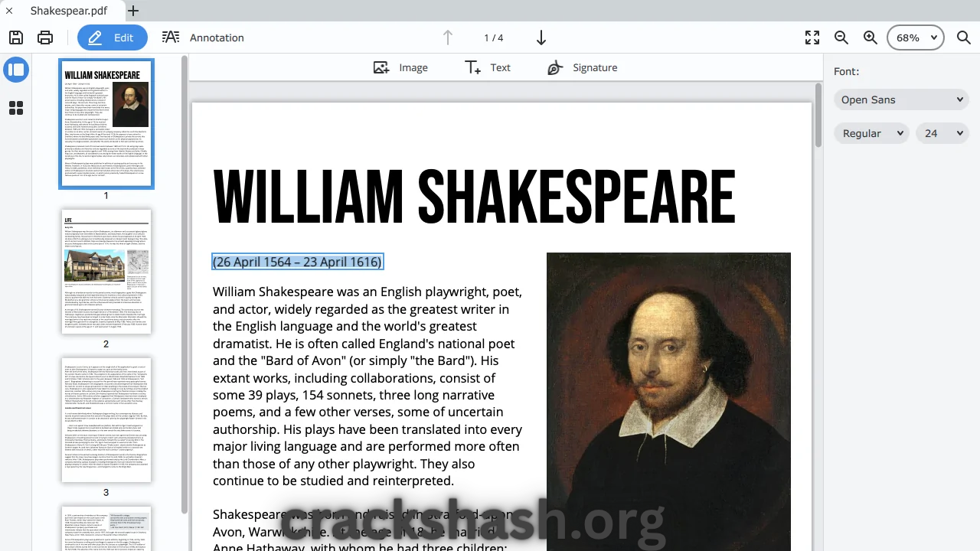Click the Shakespeare portrait image
This screenshot has width=980, height=551.
tap(668, 402)
